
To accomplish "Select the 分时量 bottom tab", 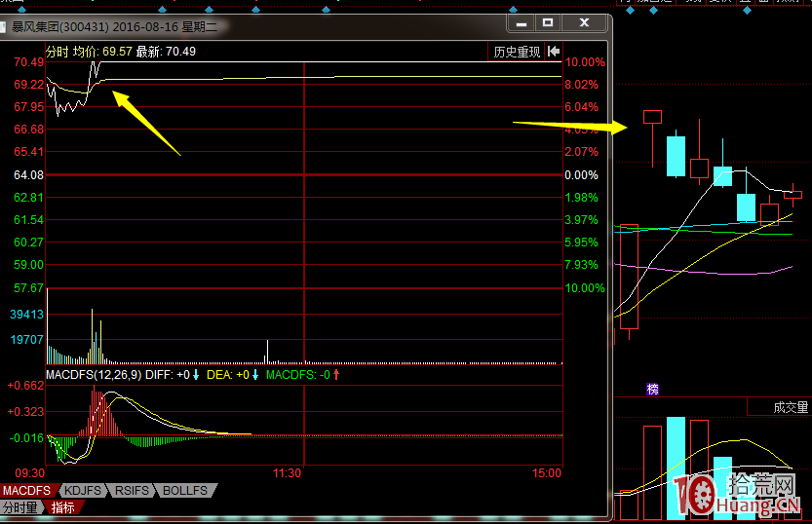I will (x=20, y=507).
